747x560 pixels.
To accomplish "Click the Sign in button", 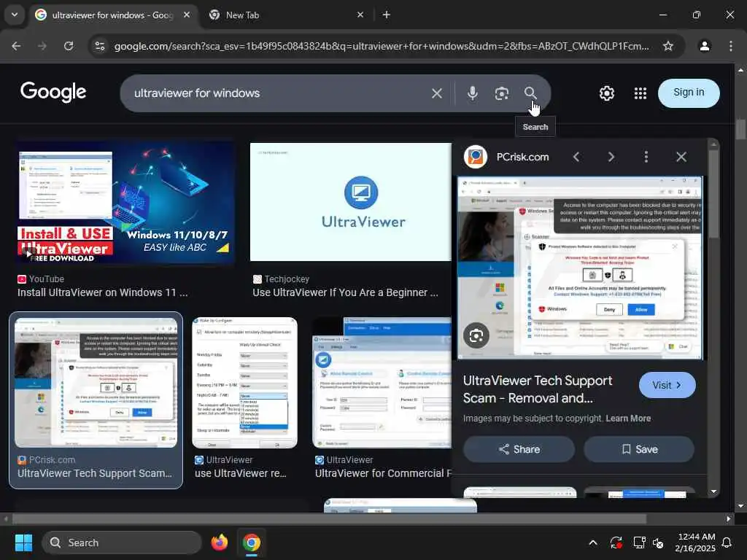I will (x=689, y=93).
